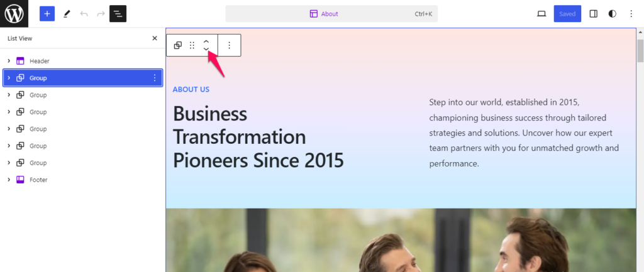Open the top bar Options menu
The height and width of the screenshot is (272, 644).
631,14
